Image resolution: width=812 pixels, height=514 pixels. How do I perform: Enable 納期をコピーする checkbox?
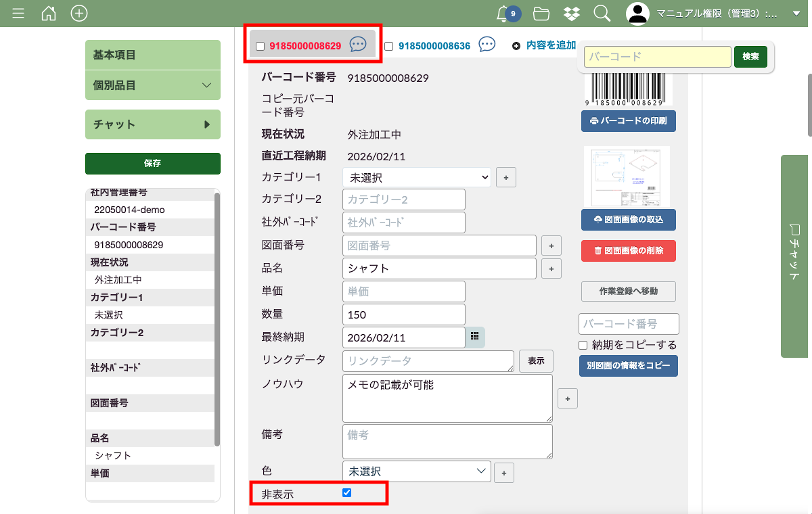coord(583,345)
